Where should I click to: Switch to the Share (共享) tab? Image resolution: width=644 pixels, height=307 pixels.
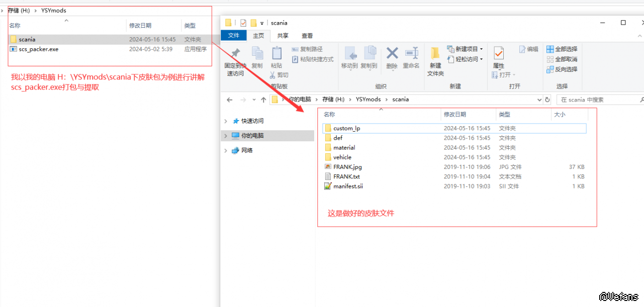pyautogui.click(x=283, y=36)
